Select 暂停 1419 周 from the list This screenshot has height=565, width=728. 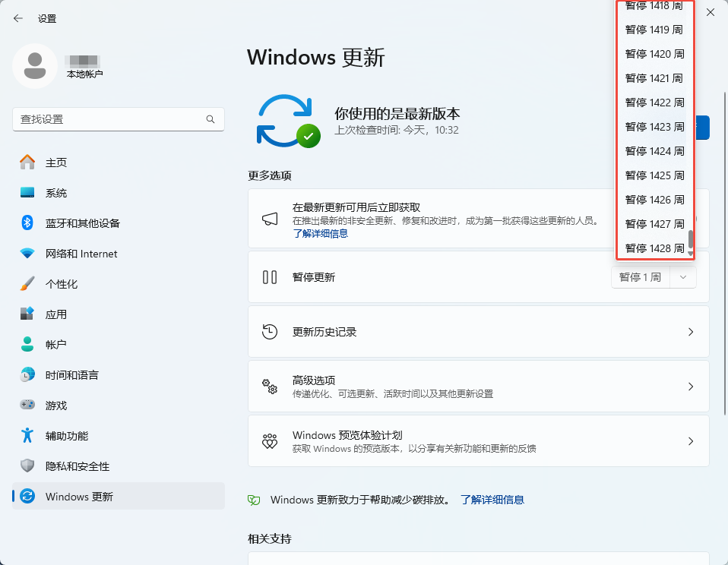654,30
